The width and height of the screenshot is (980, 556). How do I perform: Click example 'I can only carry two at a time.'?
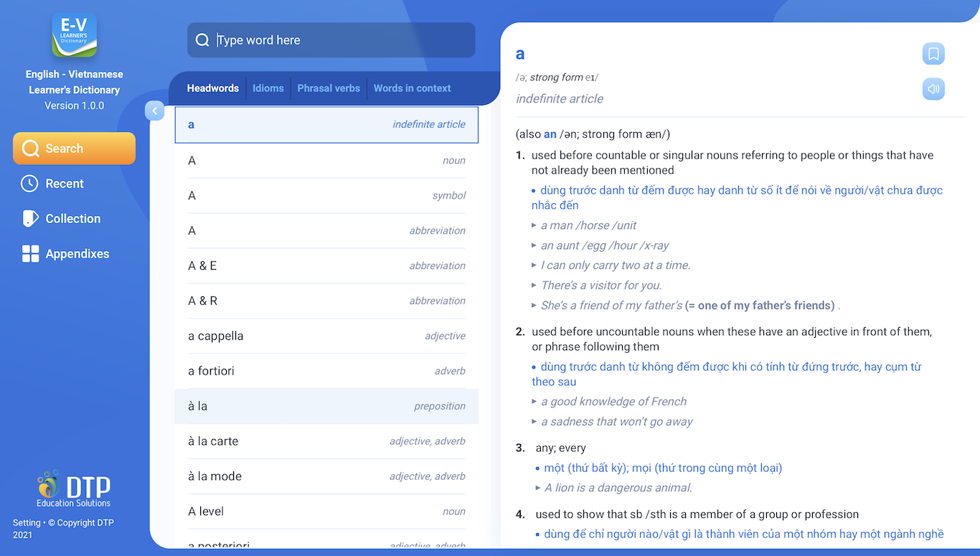point(616,265)
